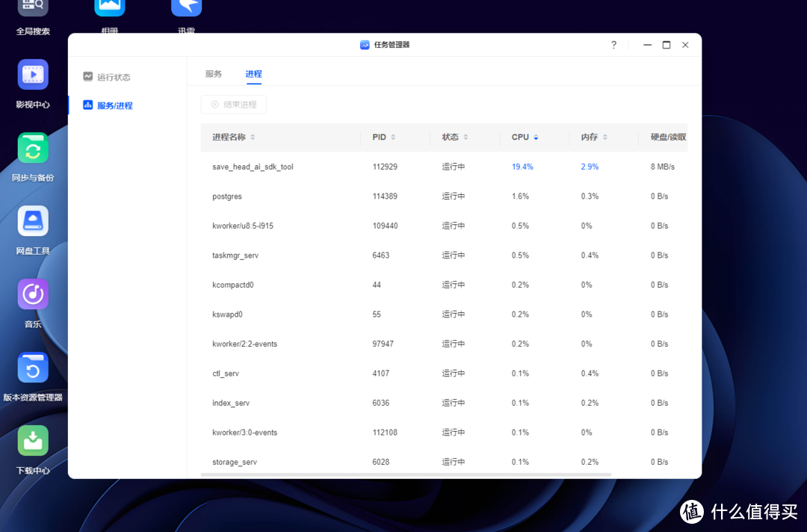
Task: Launch the 音乐 app
Action: click(33, 295)
